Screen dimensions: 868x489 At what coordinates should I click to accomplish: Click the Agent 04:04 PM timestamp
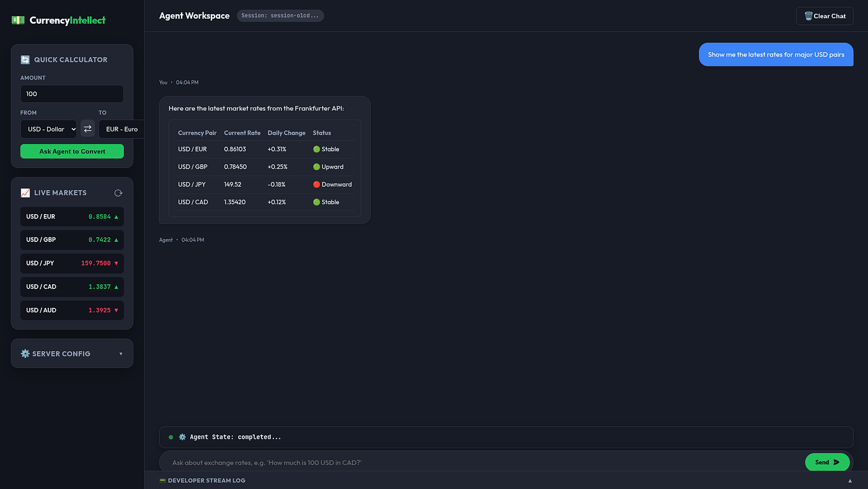click(x=182, y=240)
